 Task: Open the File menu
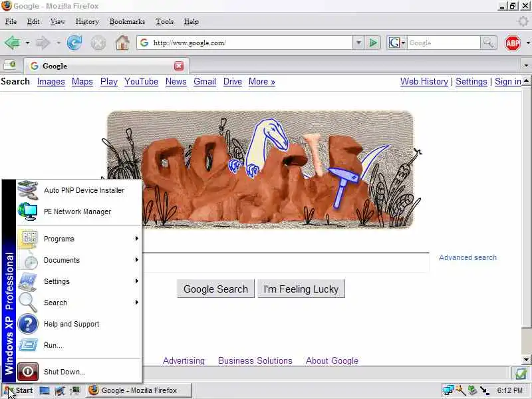(x=11, y=21)
